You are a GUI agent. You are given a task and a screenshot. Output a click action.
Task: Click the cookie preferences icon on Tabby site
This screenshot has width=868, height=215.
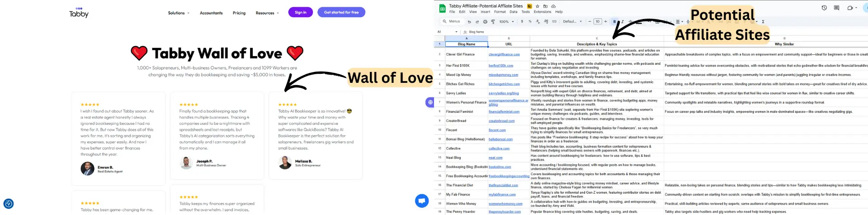tap(9, 204)
